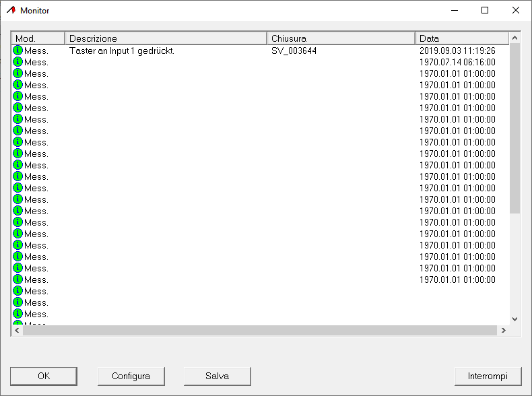Click the green info icon in third row

18,73
